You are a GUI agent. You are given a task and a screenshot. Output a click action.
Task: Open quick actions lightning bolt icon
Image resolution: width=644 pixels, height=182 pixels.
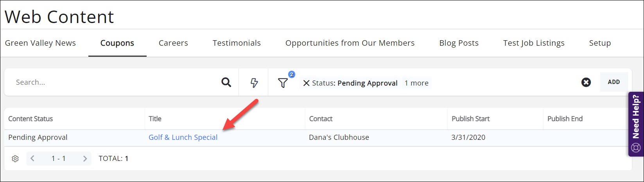[254, 82]
